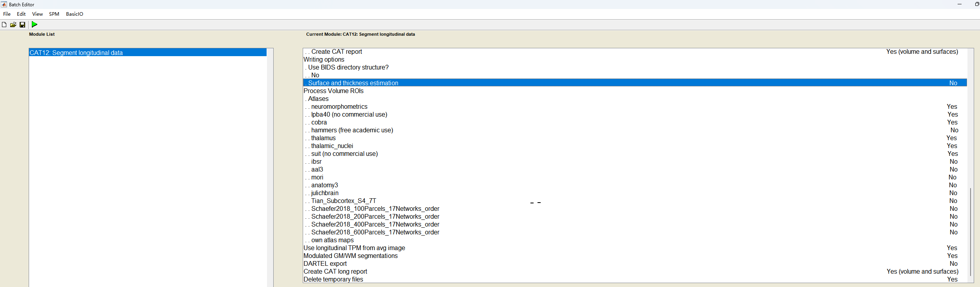Select the DARTEL export option

325,264
